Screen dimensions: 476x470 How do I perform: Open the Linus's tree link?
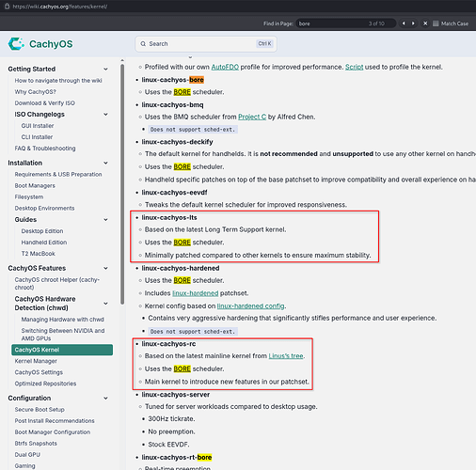tap(286, 356)
